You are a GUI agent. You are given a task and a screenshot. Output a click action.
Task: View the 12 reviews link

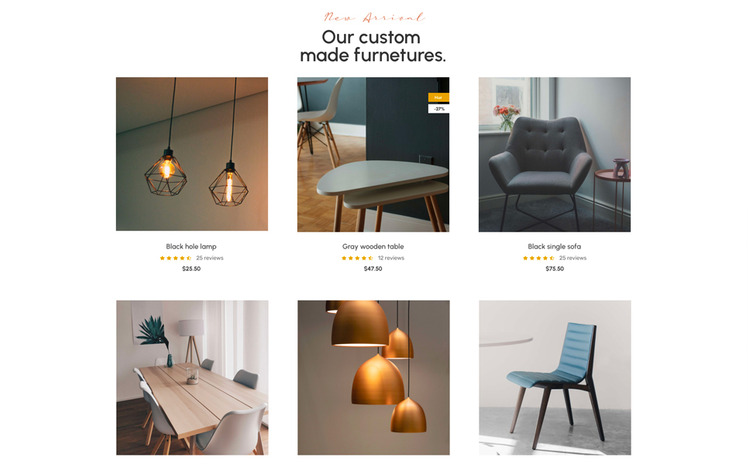coord(391,258)
